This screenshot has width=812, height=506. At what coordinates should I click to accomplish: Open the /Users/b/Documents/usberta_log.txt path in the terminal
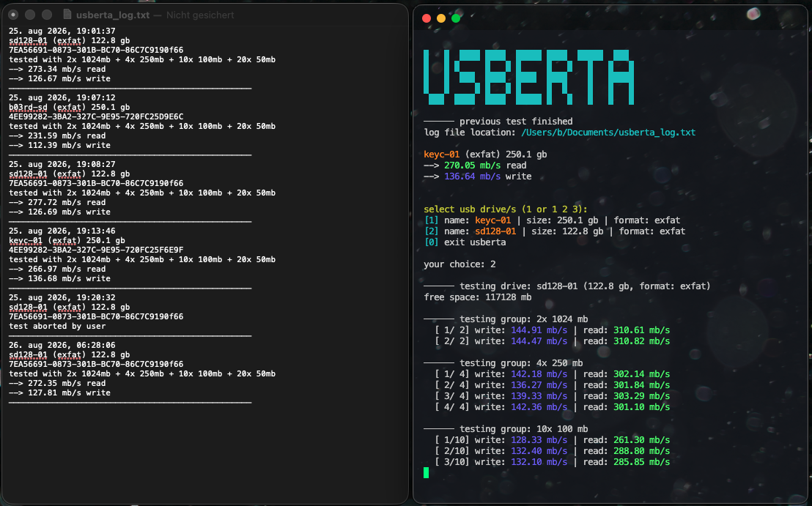click(x=608, y=133)
